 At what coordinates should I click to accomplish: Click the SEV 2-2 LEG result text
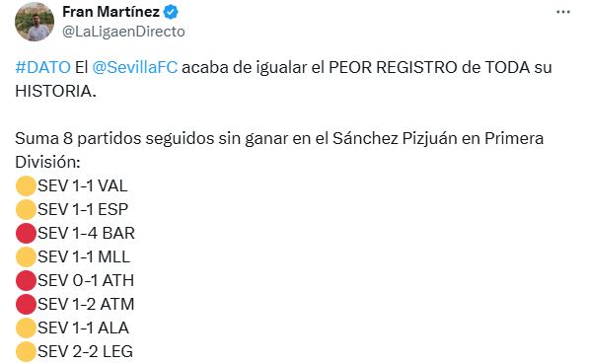(x=86, y=351)
